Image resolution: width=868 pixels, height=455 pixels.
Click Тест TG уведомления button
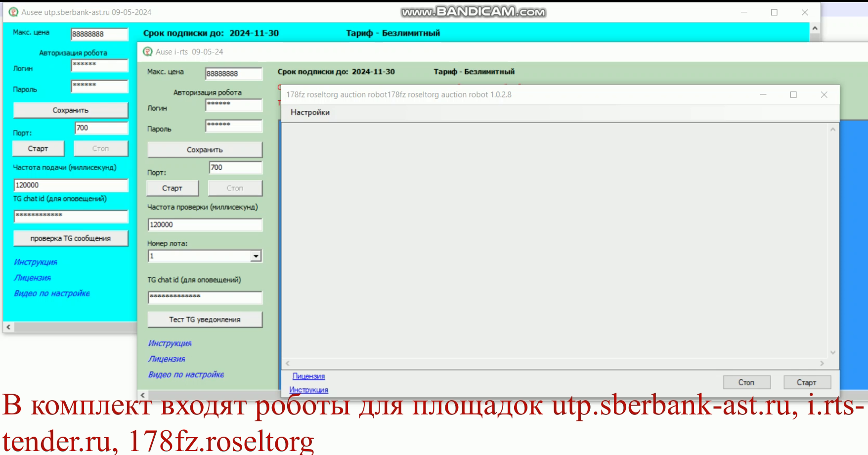click(205, 319)
